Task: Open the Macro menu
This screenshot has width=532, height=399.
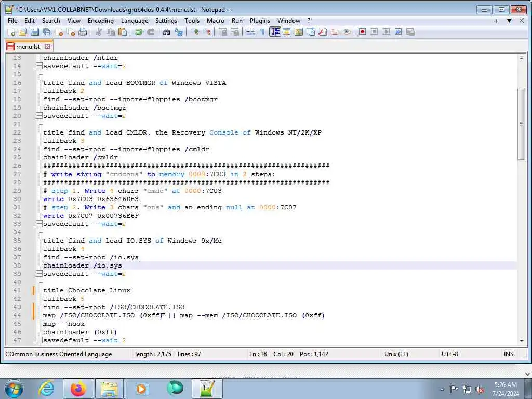Action: tap(216, 21)
